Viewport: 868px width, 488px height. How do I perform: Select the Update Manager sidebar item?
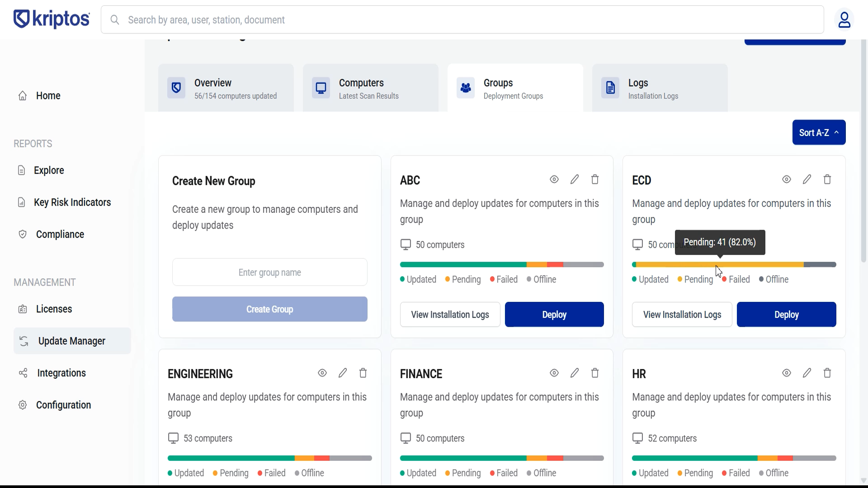(71, 341)
